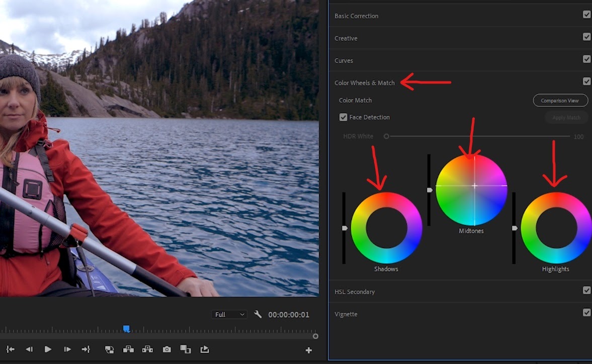592x364 pixels.
Task: Open the Comparison View overlapping squares icon
Action: tap(186, 349)
